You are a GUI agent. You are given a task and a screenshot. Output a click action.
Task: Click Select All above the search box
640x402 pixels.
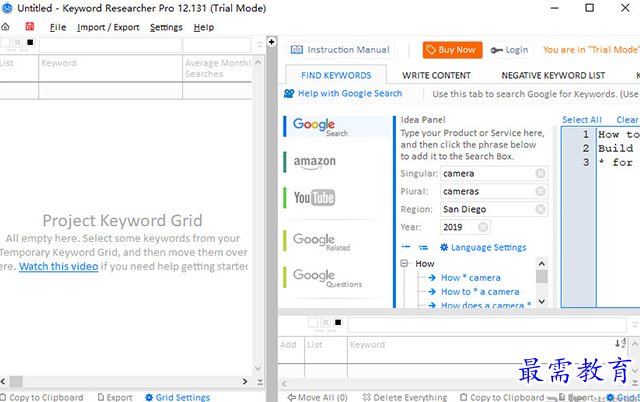582,120
